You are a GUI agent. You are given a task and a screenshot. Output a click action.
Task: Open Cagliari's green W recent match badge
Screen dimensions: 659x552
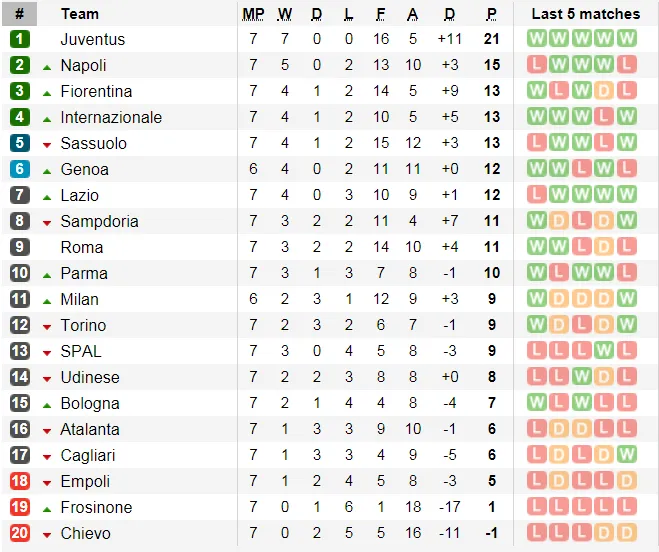pyautogui.click(x=627, y=455)
